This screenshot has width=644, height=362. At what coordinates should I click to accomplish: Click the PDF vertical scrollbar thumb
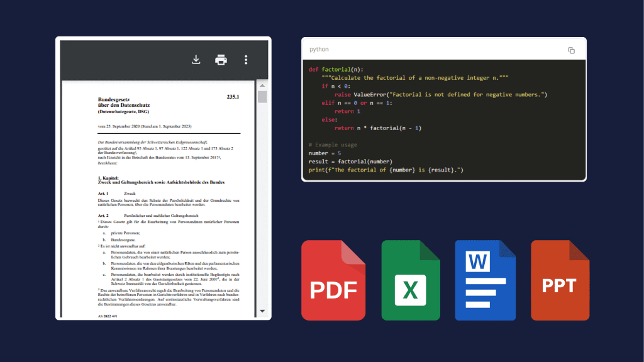click(262, 97)
